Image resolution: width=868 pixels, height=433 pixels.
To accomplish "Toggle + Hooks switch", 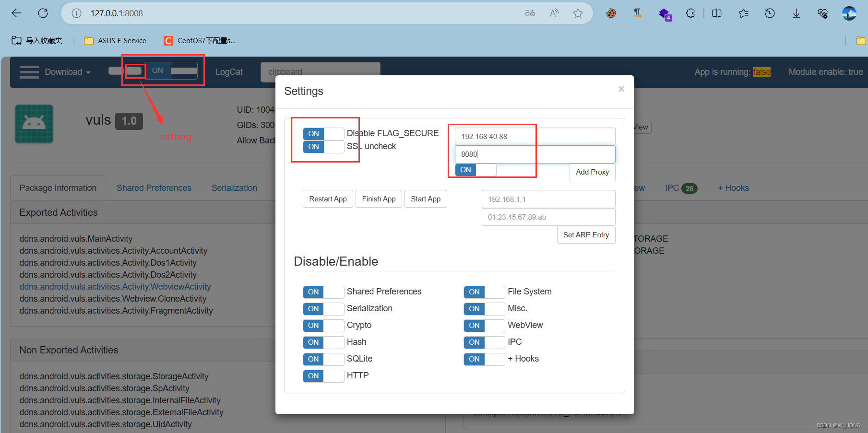I will 484,359.
